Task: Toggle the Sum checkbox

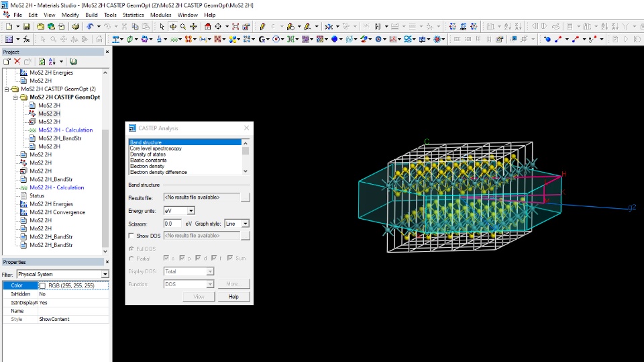Action: (230, 258)
